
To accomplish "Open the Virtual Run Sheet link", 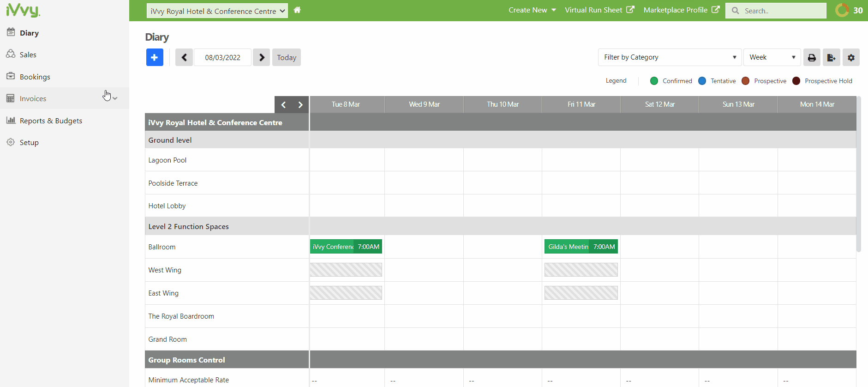I will tap(593, 10).
